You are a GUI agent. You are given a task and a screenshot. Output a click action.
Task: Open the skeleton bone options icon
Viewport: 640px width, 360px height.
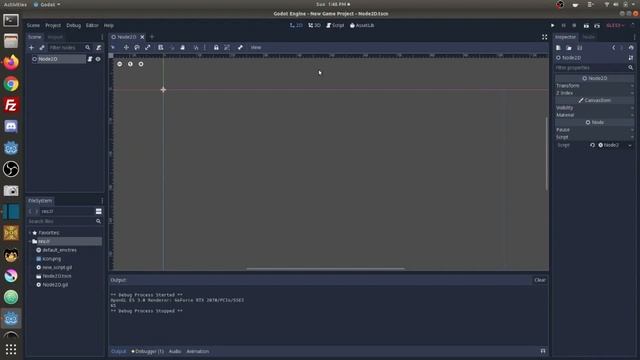coord(240,48)
